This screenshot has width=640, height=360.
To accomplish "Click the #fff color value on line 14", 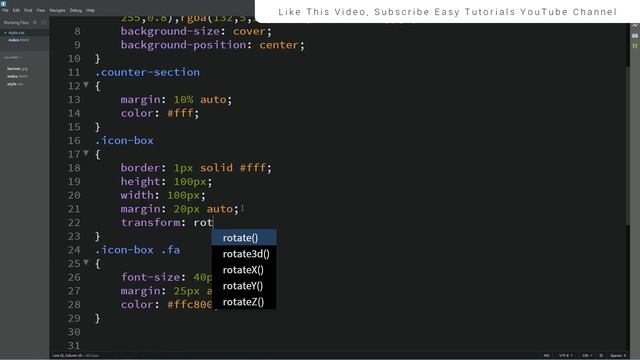I will 180,113.
